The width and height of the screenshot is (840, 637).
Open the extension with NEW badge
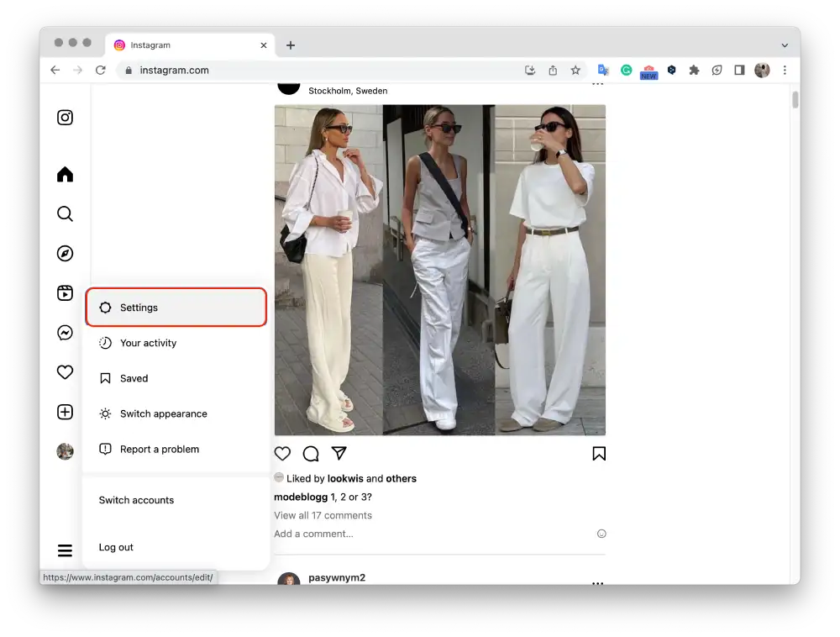(x=648, y=71)
